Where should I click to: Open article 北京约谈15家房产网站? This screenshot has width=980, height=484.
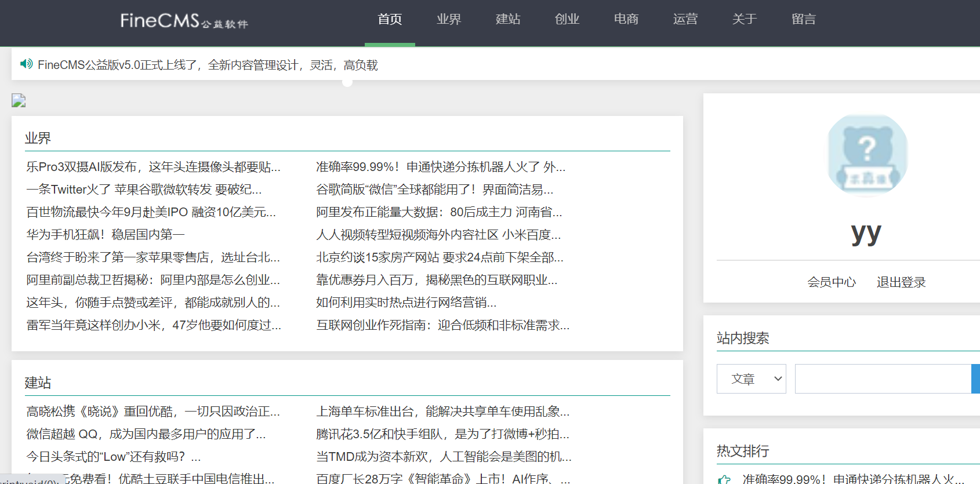440,257
